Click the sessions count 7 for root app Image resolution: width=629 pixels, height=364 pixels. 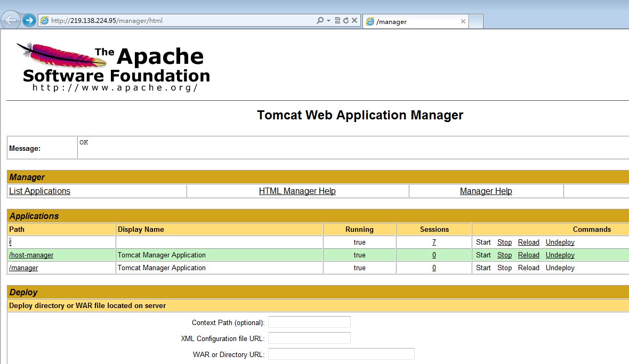pos(434,242)
